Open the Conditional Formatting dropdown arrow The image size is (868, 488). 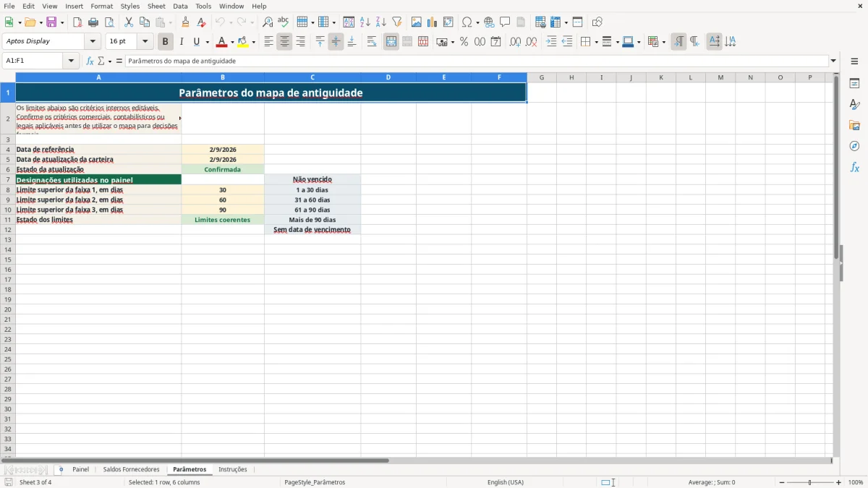(663, 42)
